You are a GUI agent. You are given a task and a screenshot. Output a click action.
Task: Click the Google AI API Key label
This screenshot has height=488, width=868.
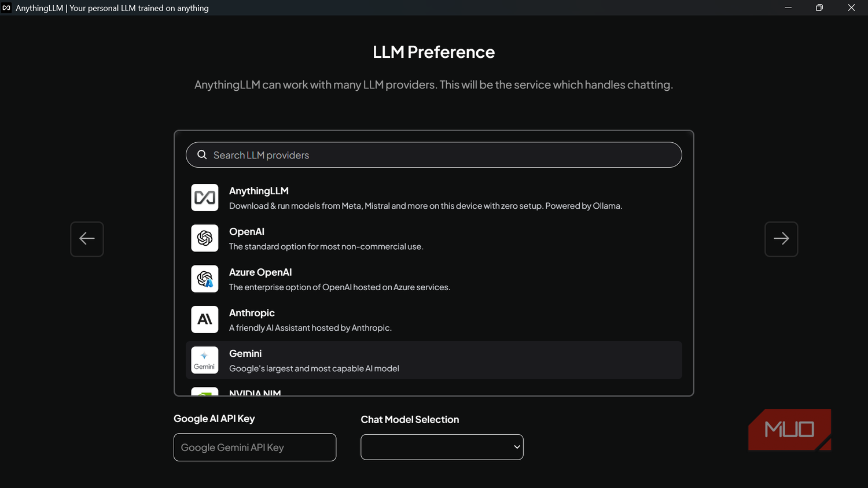click(x=214, y=419)
